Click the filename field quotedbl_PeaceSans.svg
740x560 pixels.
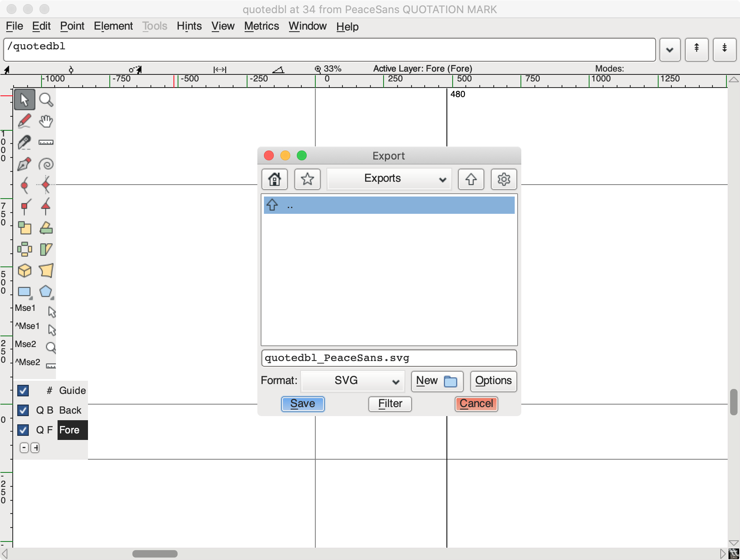click(388, 358)
